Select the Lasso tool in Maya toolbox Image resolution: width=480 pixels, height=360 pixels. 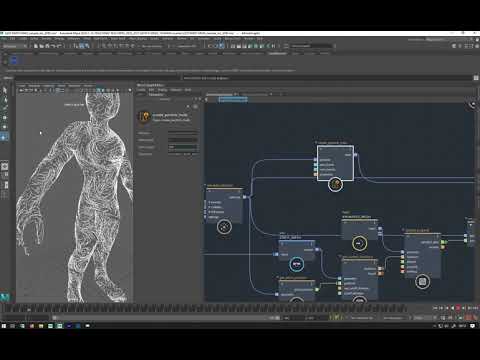5,99
